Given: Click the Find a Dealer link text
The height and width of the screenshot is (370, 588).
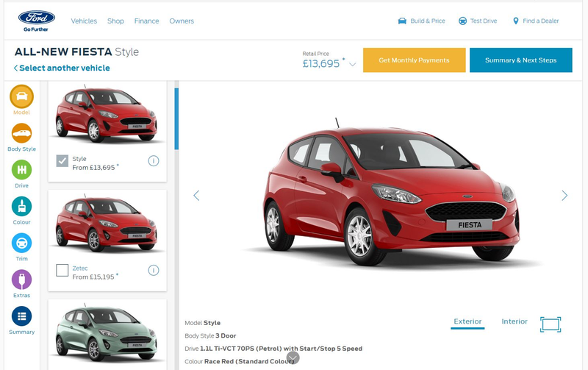Looking at the screenshot, I should [x=541, y=21].
